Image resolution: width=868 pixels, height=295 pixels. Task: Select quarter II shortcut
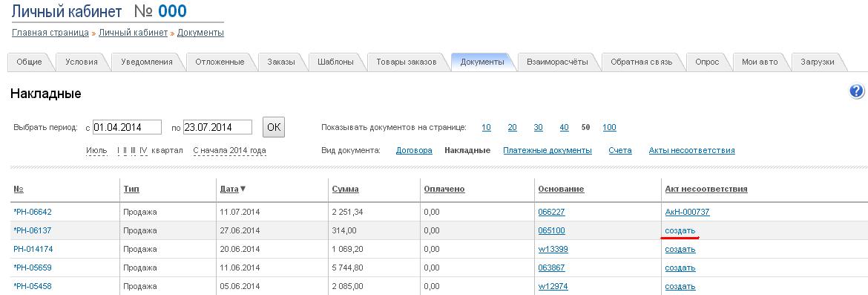pyautogui.click(x=125, y=150)
